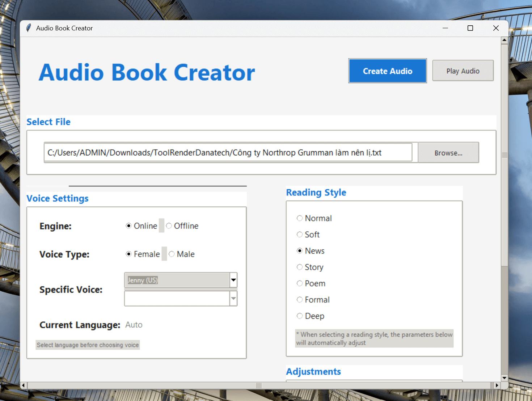The image size is (532, 401).
Task: Close the Audio Book Creator window
Action: pyautogui.click(x=496, y=28)
